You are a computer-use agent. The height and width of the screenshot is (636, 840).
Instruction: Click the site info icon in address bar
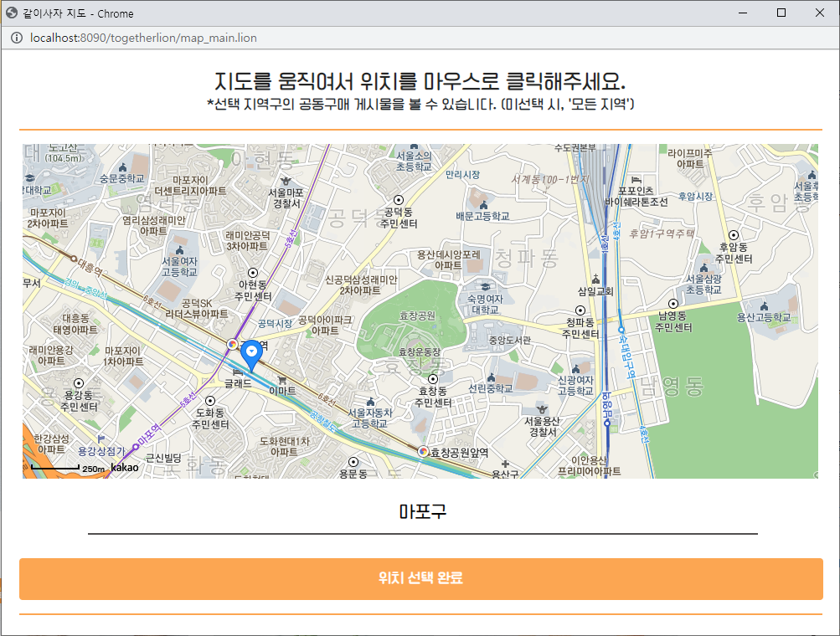coord(17,38)
